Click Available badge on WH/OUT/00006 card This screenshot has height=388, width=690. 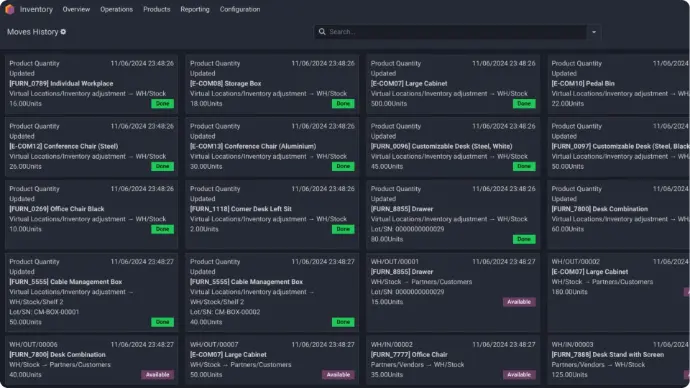tap(158, 375)
